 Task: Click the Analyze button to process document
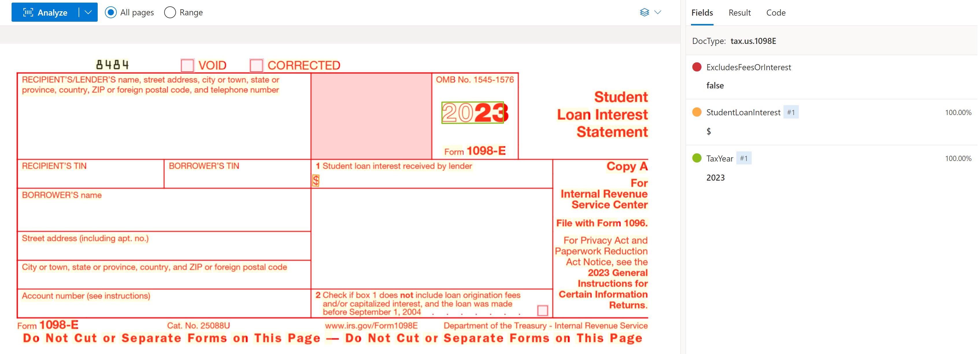[47, 11]
